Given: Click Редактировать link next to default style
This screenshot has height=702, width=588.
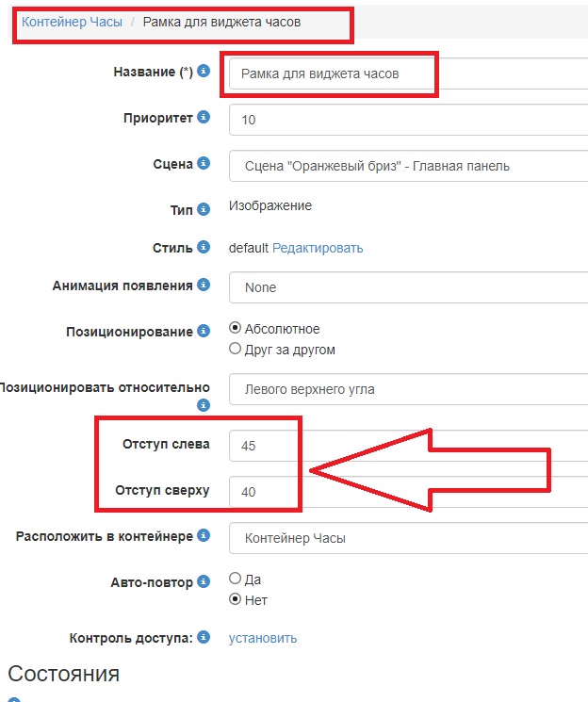Looking at the screenshot, I should (318, 248).
